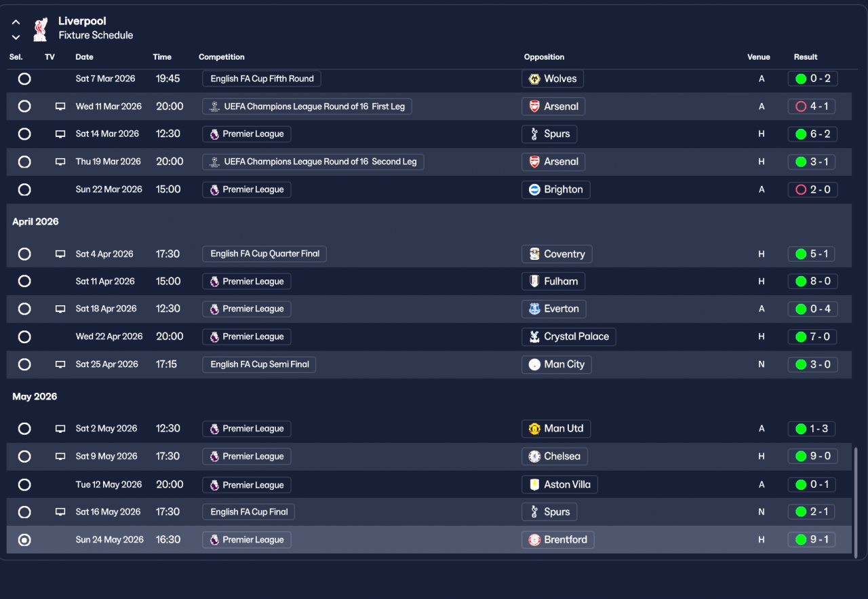
Task: Select the Wolves fixture radio button
Action: pyautogui.click(x=24, y=79)
